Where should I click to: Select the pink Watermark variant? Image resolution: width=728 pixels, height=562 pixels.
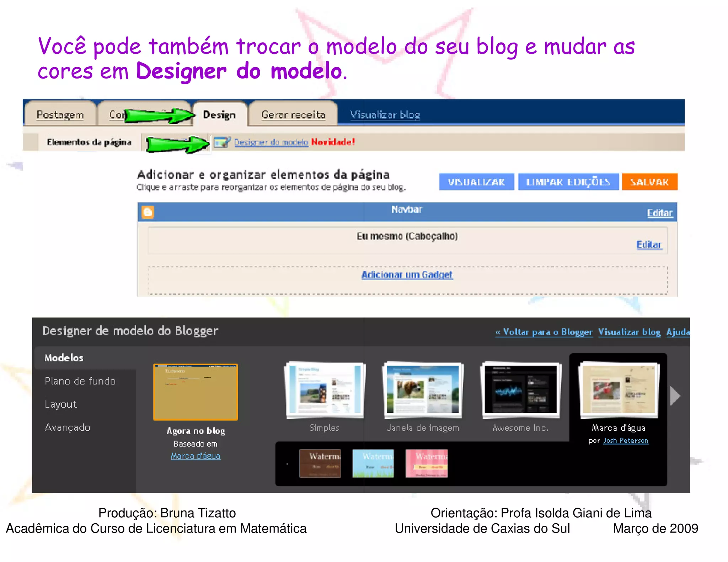click(x=427, y=463)
